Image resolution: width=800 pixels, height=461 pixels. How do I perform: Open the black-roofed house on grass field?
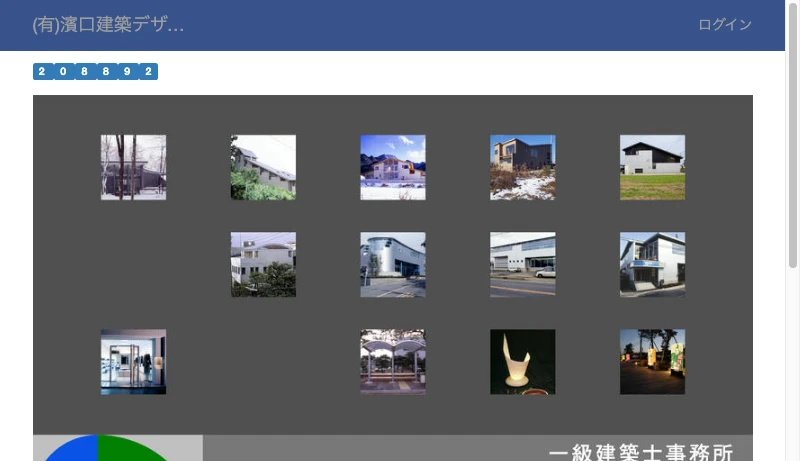point(652,167)
